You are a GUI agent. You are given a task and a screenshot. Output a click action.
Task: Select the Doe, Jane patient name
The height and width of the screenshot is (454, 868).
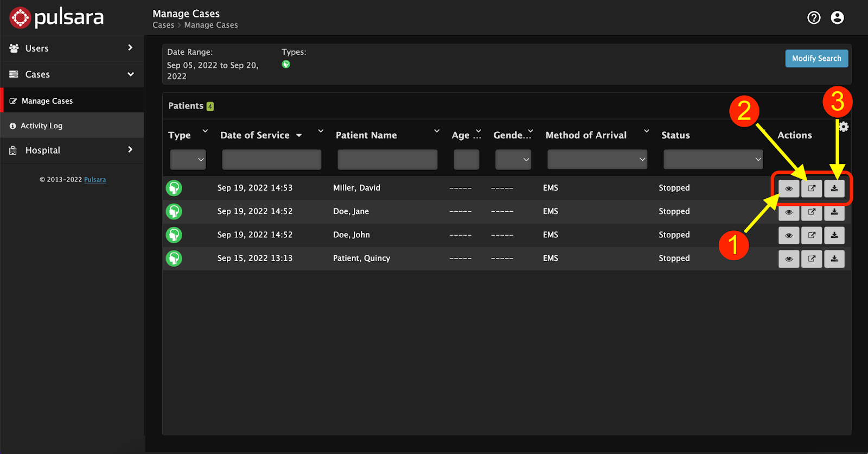351,211
